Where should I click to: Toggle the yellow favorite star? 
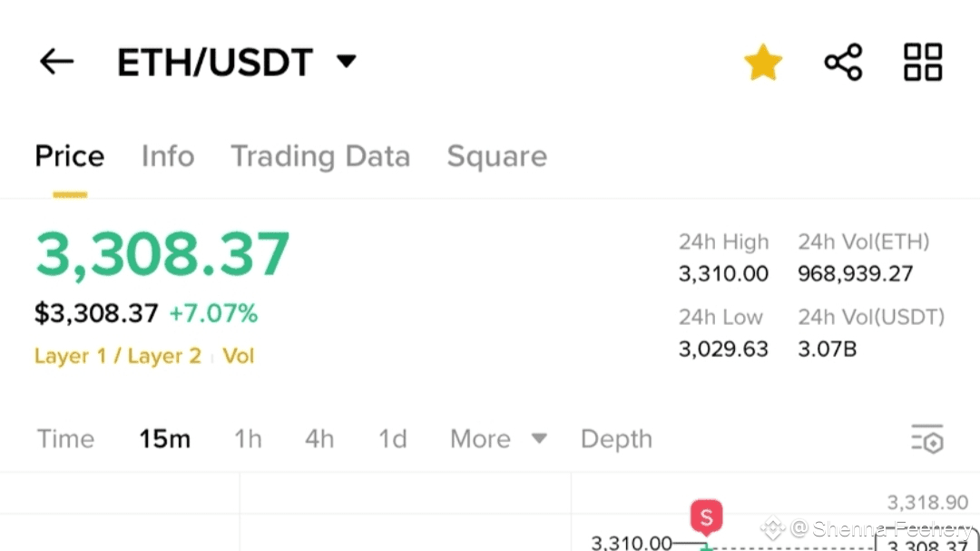pyautogui.click(x=763, y=63)
